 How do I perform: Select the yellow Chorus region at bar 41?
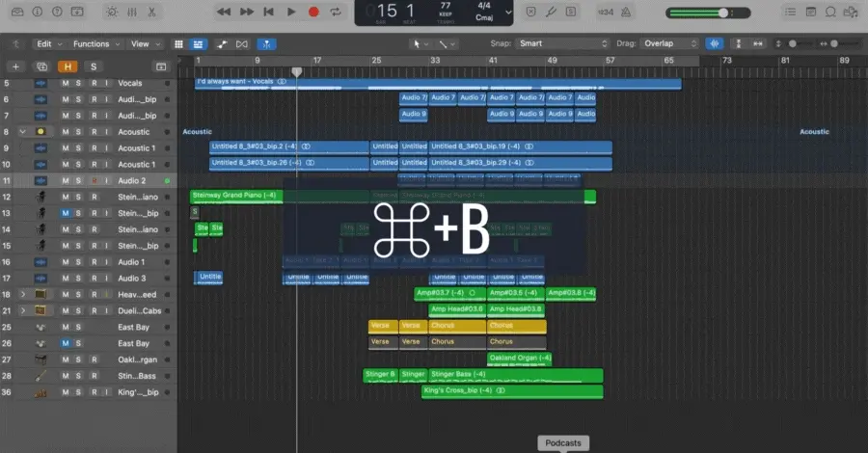(517, 327)
